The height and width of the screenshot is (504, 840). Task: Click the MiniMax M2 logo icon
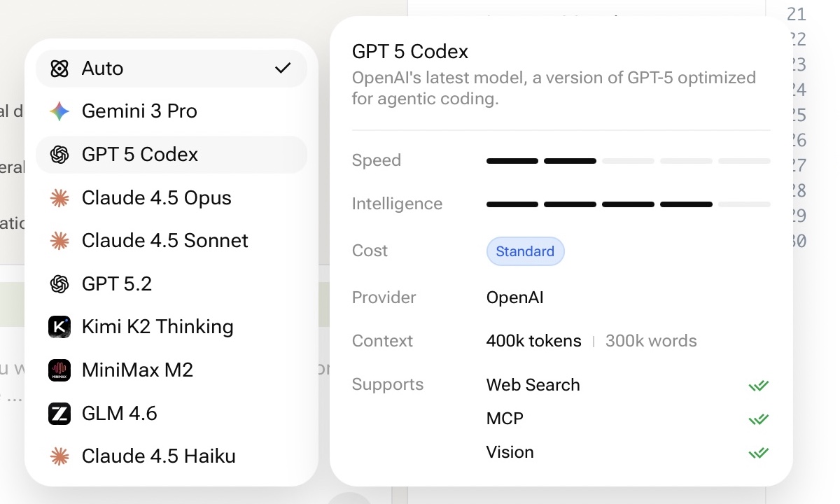click(x=59, y=370)
